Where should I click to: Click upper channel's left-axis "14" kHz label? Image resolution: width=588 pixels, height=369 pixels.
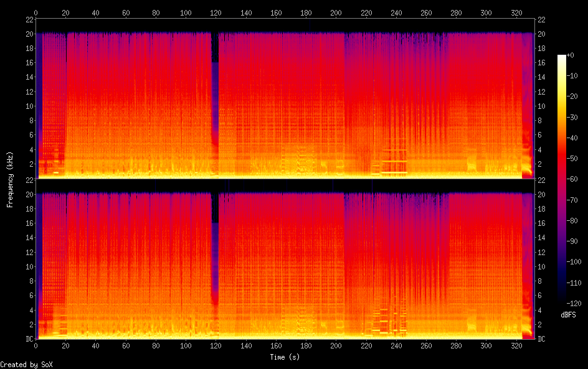30,77
